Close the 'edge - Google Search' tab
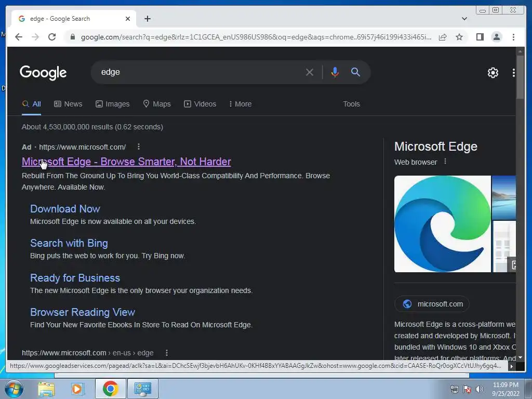 (x=128, y=19)
